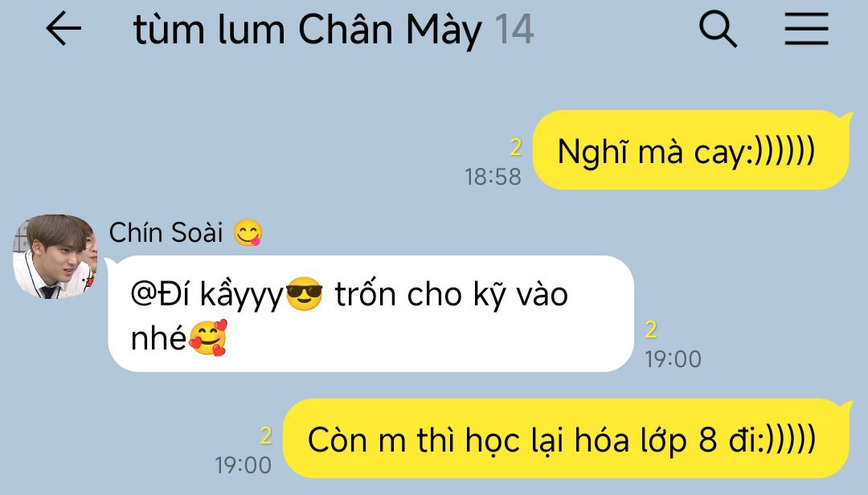Tap the hearts smiling emoji after nhé

[x=208, y=337]
